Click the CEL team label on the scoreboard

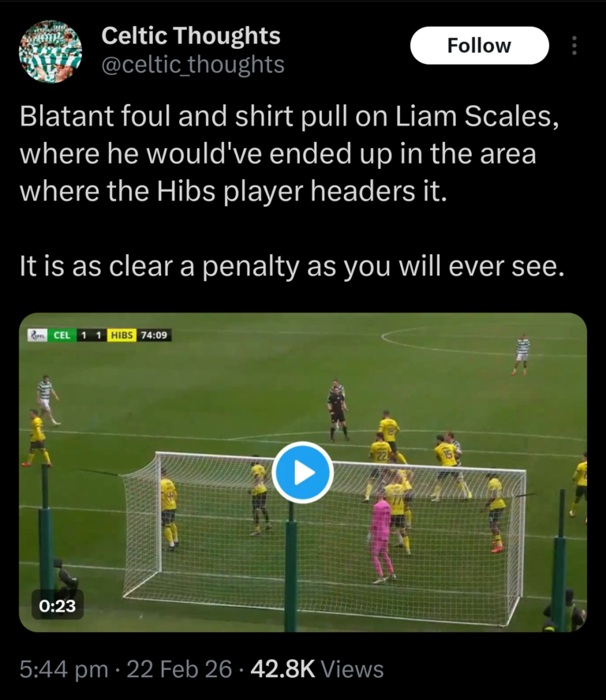click(62, 335)
